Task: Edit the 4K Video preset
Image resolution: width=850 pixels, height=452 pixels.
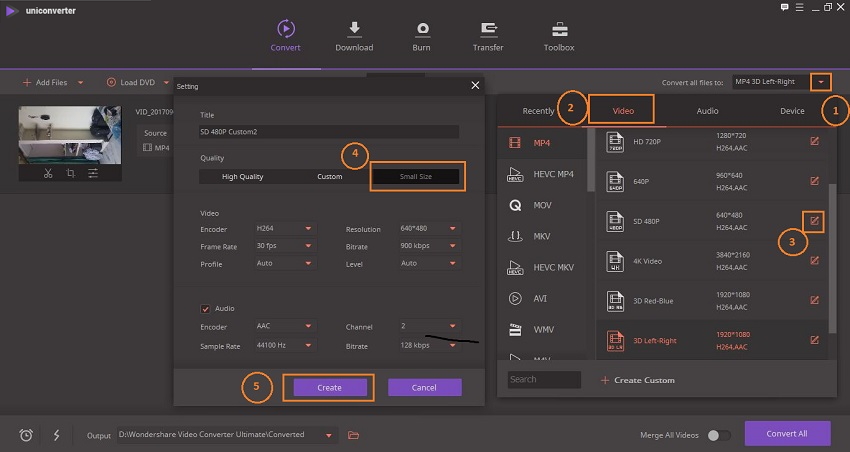Action: click(x=814, y=261)
